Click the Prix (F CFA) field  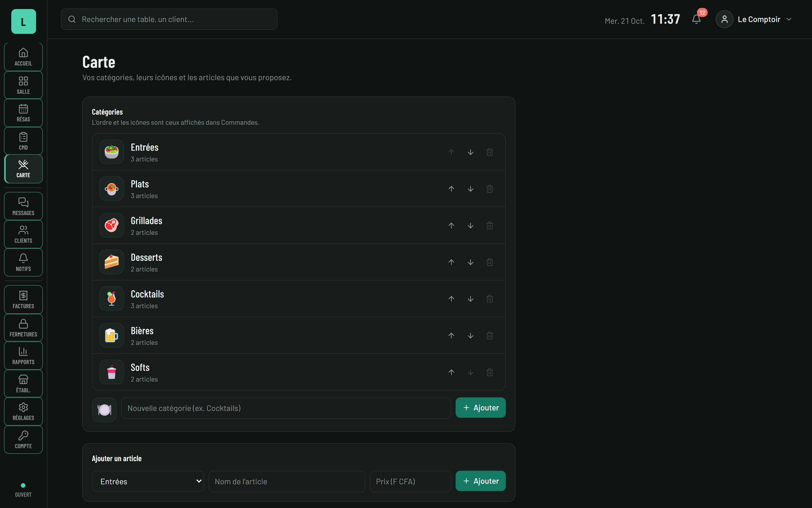[x=410, y=481]
